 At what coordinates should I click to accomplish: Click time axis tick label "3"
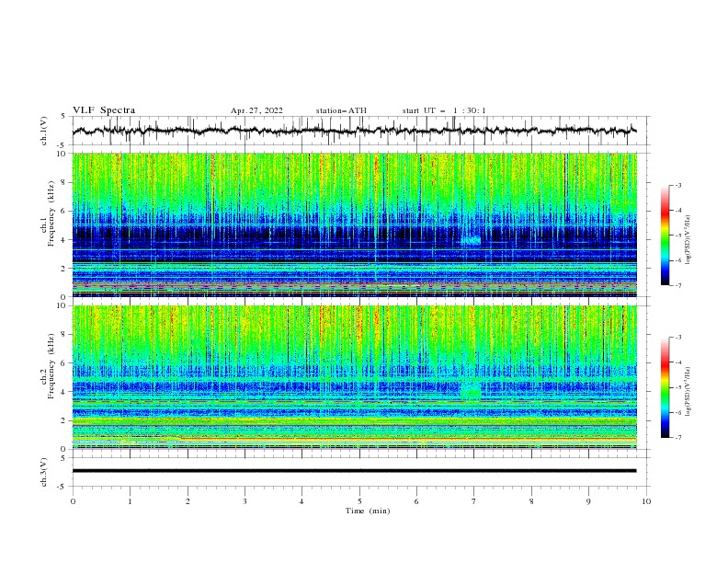point(245,501)
